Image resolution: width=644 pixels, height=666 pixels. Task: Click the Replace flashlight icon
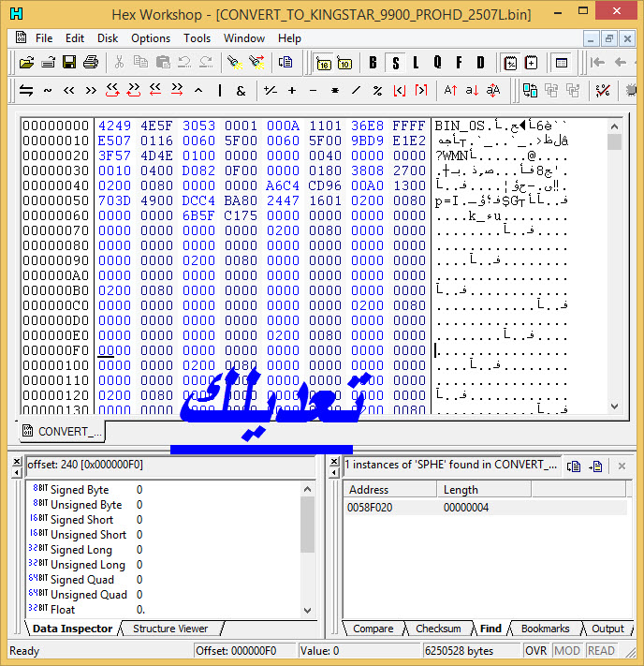tap(256, 63)
